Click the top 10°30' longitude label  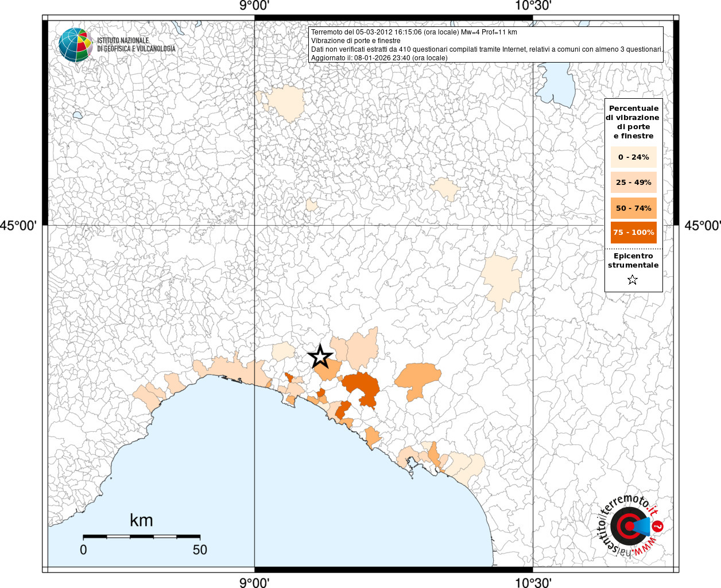533,6
